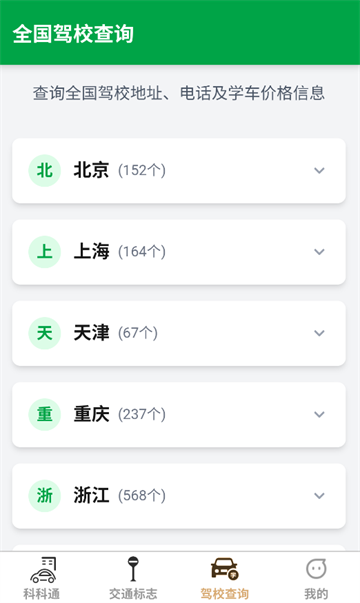Open the 北京 driving school list
The image size is (360, 603).
(x=179, y=171)
